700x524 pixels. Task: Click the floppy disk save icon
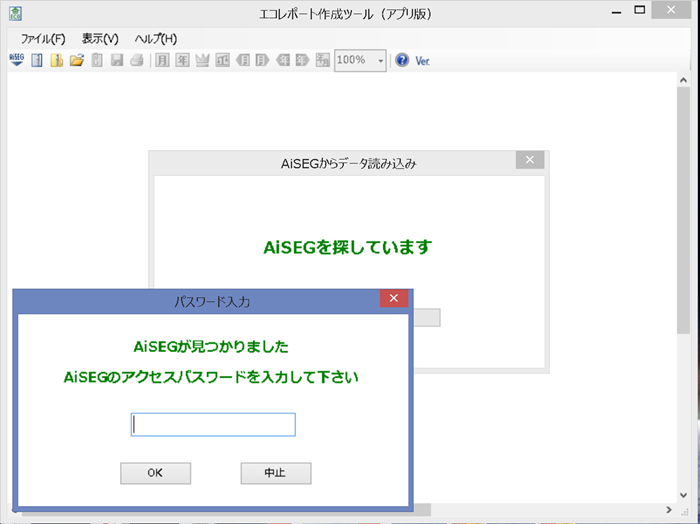117,60
